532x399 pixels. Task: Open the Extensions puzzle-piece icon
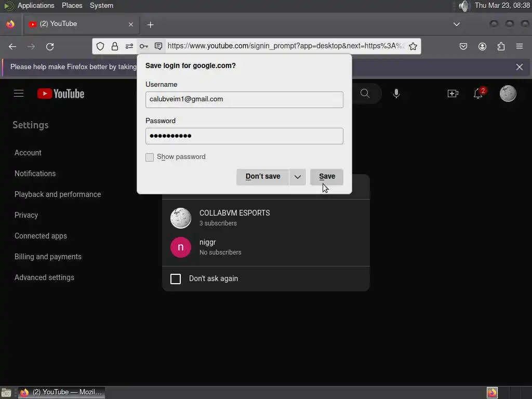501,46
